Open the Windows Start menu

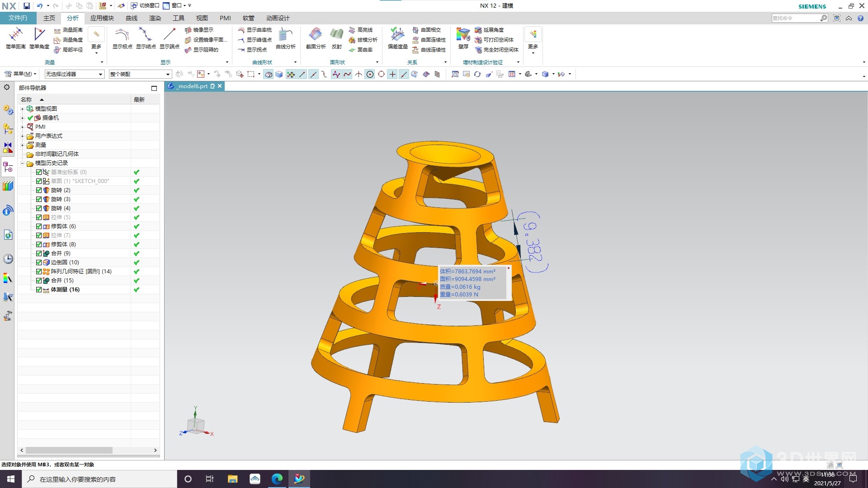(11, 479)
